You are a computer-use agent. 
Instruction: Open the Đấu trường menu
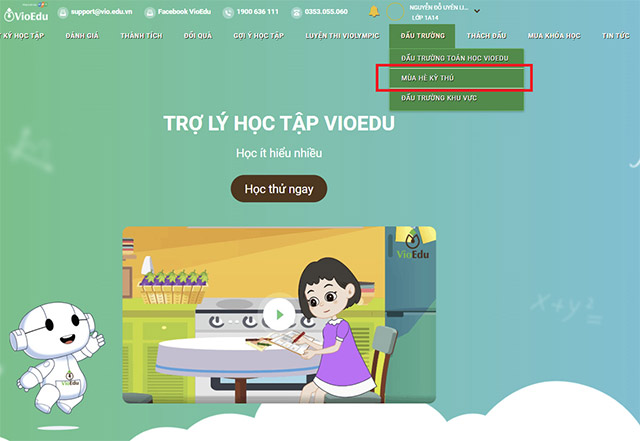[422, 36]
